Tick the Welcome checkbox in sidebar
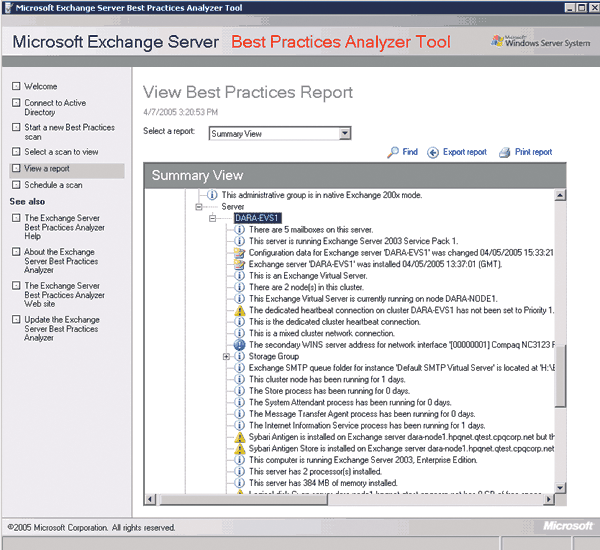The height and width of the screenshot is (550, 600). 16,87
